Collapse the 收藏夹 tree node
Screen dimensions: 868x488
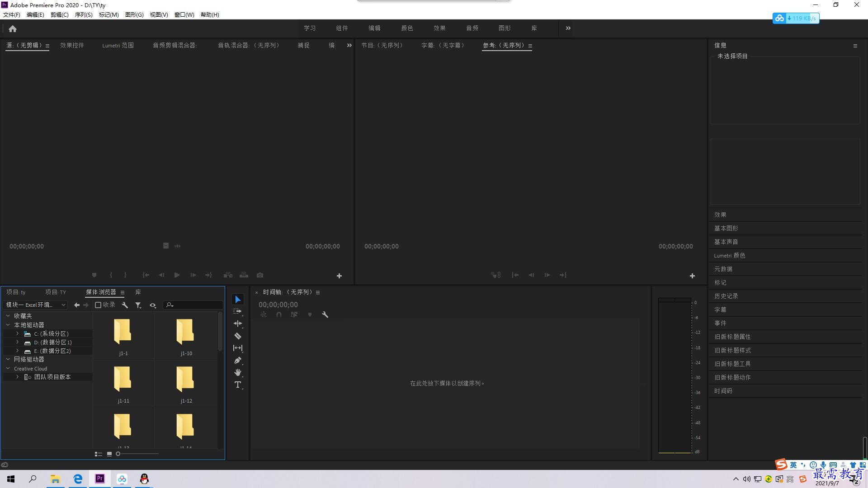coord(8,316)
